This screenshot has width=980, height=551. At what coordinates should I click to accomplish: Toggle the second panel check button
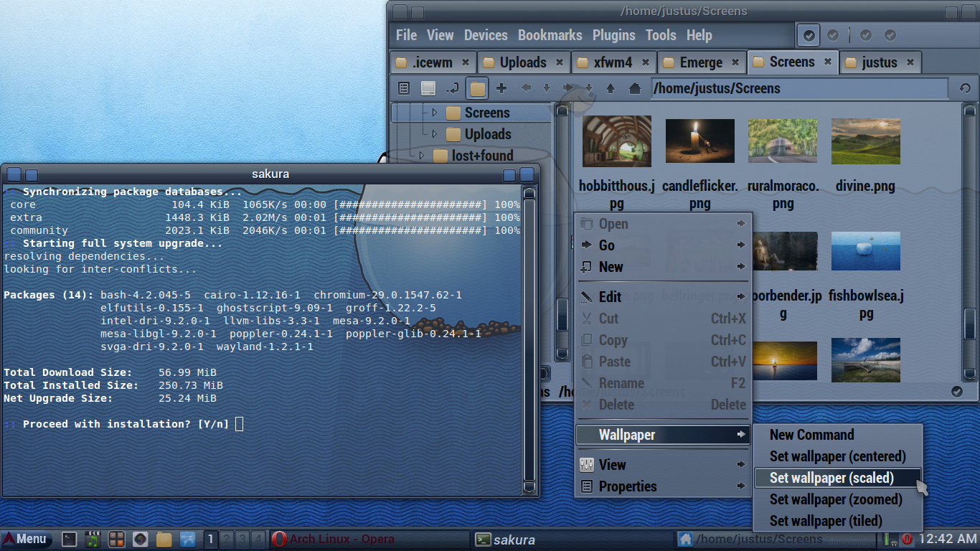coord(833,35)
